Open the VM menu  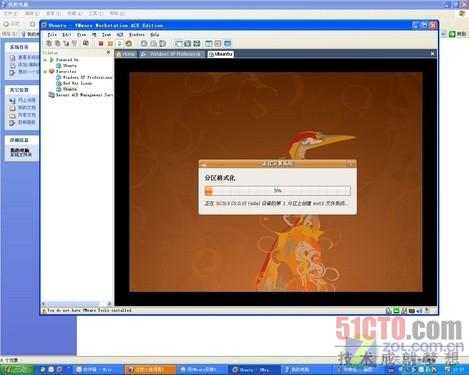pos(94,35)
